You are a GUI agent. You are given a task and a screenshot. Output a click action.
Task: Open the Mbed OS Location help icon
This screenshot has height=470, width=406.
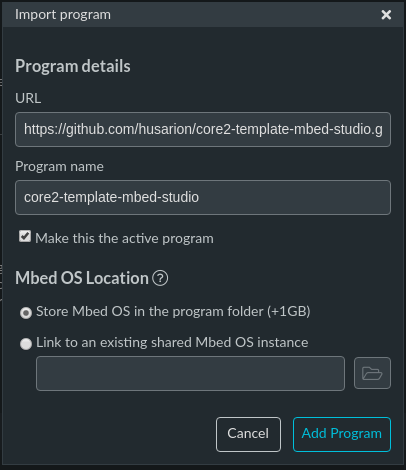point(160,278)
